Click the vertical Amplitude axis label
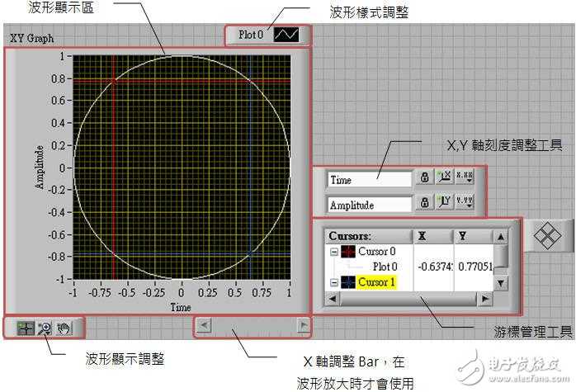Viewport: 576px width, 392px height. pos(40,168)
